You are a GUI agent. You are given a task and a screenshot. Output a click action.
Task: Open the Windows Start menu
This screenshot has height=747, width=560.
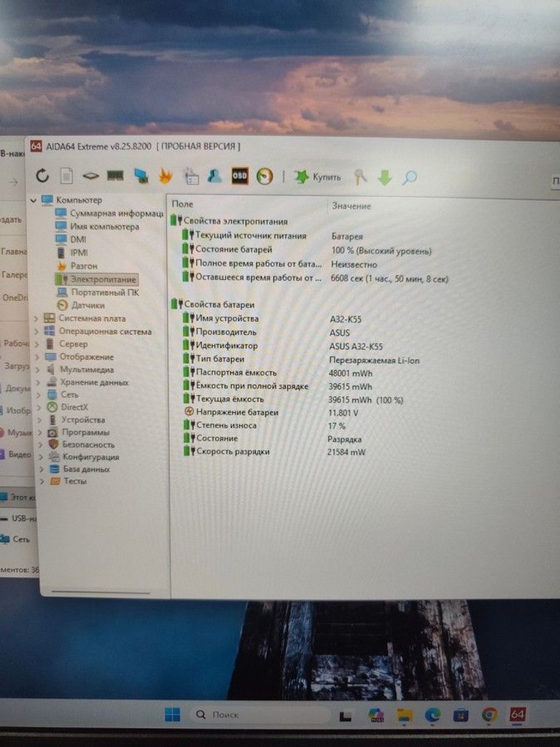tap(172, 715)
